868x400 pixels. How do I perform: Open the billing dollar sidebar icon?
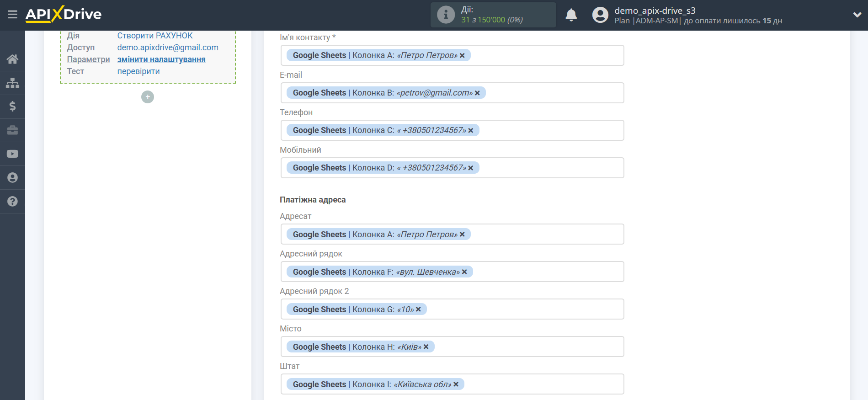click(x=12, y=107)
